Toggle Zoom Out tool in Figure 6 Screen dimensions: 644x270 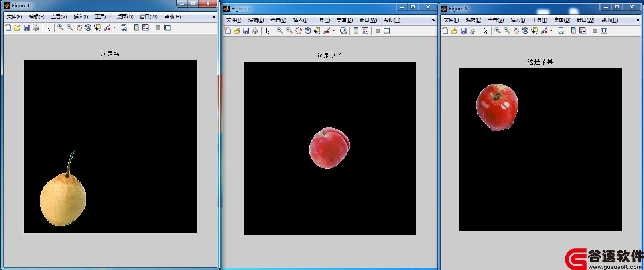pyautogui.click(x=70, y=27)
